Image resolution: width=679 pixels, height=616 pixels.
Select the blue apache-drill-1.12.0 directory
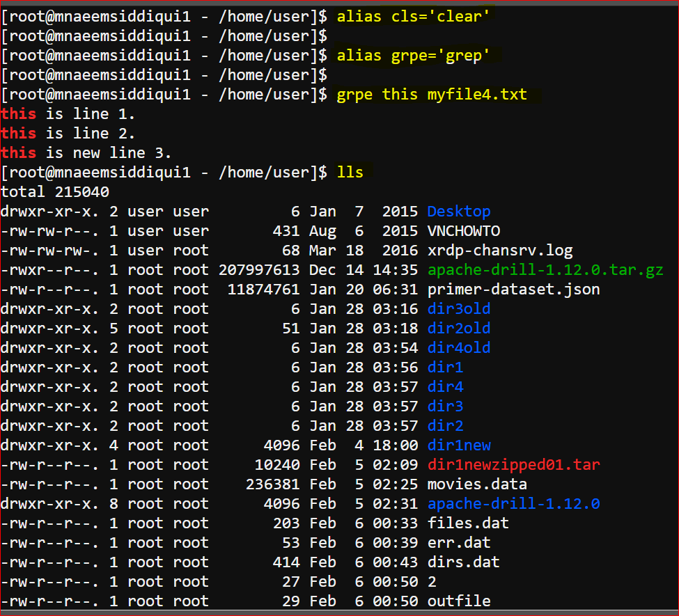(x=513, y=503)
